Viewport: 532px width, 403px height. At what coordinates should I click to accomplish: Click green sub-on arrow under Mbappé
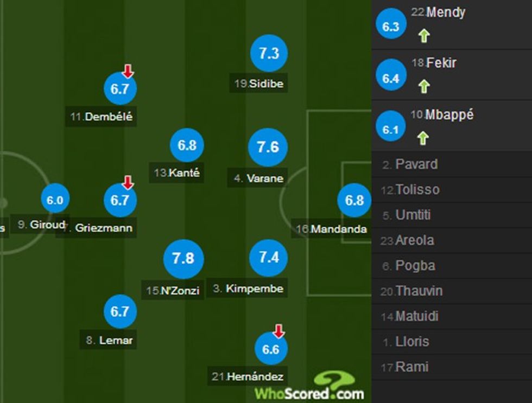423,138
